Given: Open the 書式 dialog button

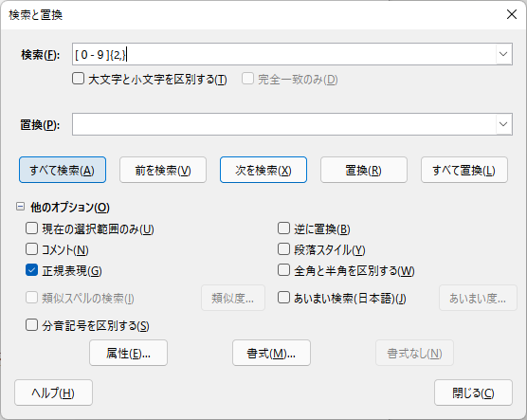Looking at the screenshot, I should click(x=271, y=353).
